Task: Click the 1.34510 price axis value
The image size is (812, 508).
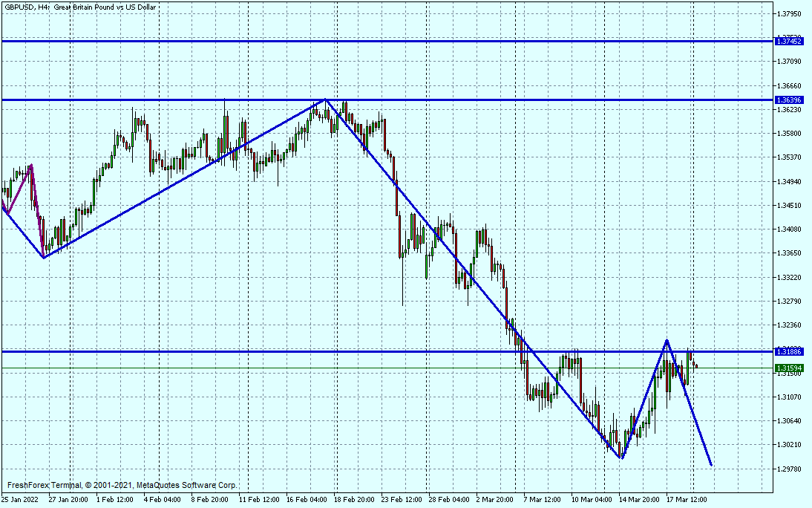Action: click(x=789, y=205)
